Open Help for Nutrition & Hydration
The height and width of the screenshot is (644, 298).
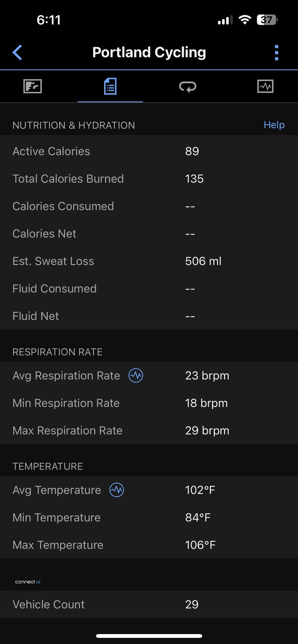coord(274,125)
